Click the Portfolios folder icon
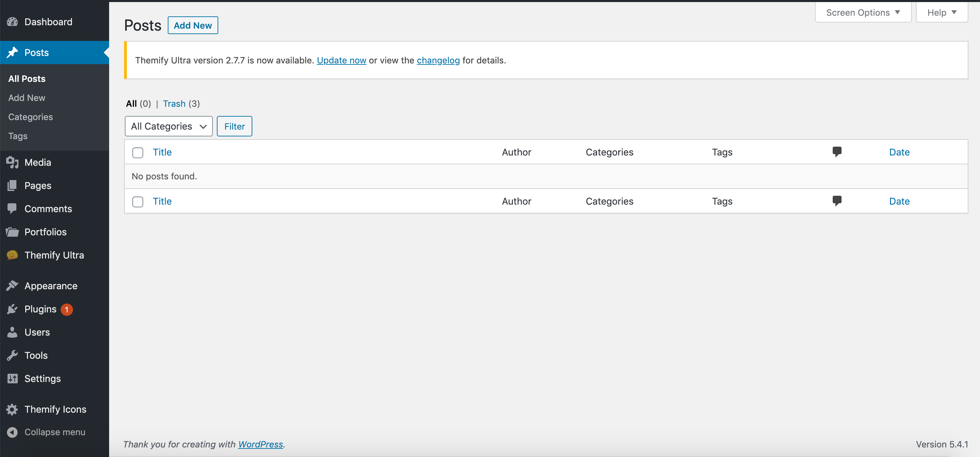 [12, 232]
